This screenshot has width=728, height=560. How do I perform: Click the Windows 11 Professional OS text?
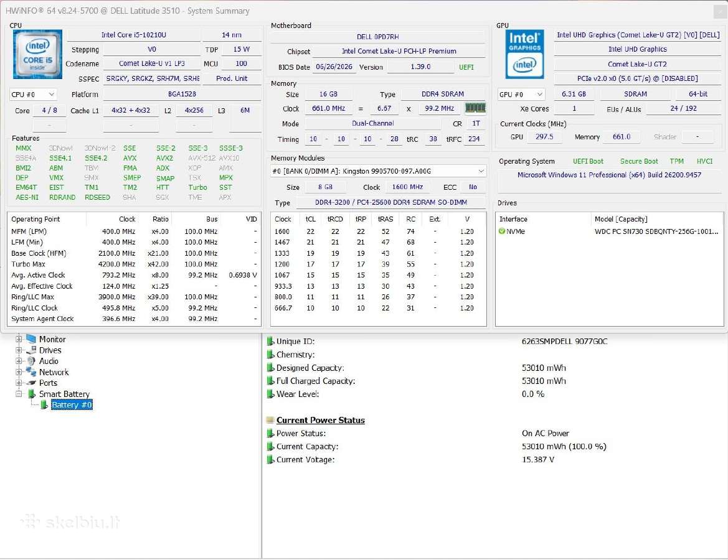point(609,175)
